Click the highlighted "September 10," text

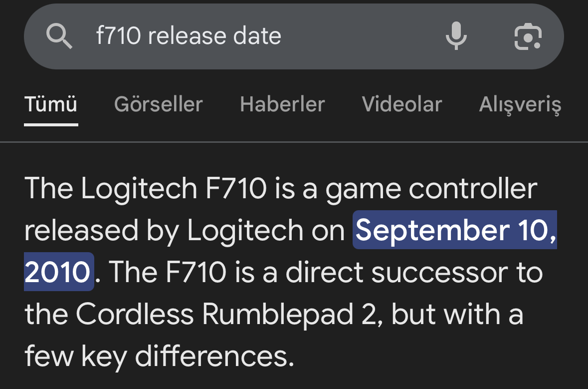point(455,231)
